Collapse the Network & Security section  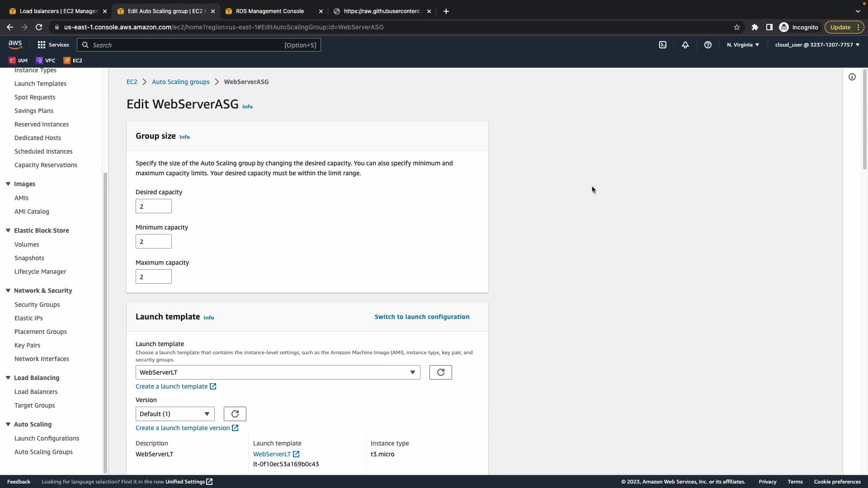coord(8,291)
